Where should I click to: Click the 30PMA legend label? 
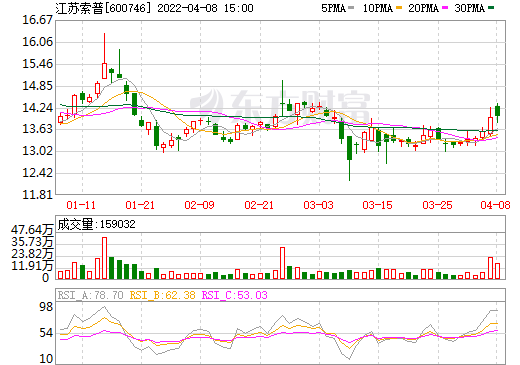click(469, 8)
